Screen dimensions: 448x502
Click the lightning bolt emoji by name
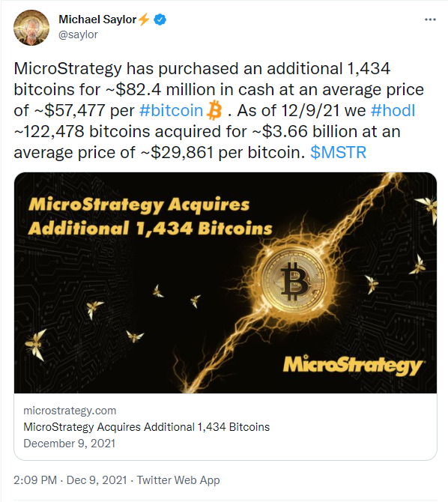pos(144,19)
